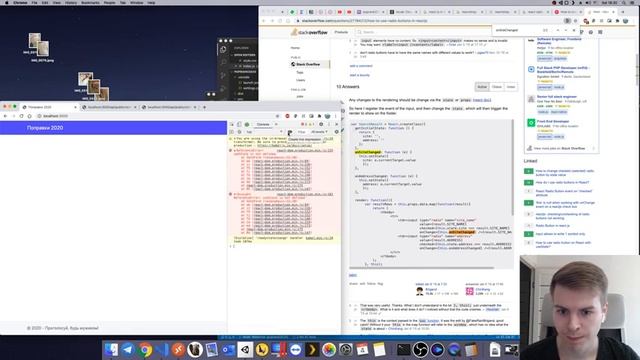Open VS Code Search sidebar icon
The image size is (640, 360).
[223, 62]
